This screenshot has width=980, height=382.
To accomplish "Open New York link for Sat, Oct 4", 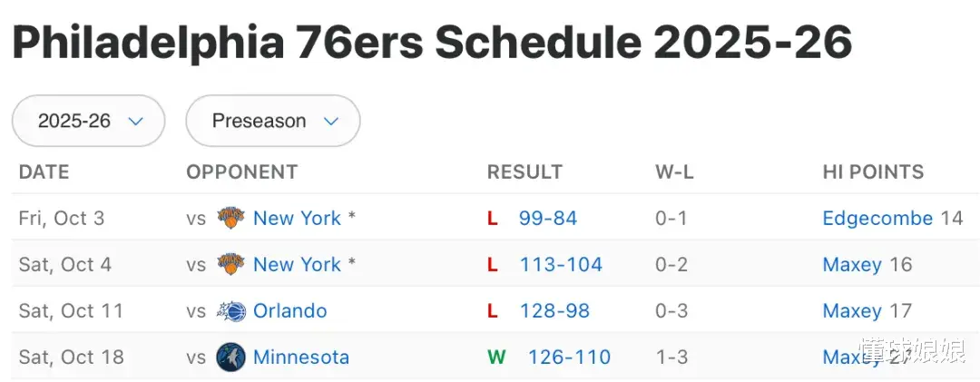I will [x=297, y=264].
